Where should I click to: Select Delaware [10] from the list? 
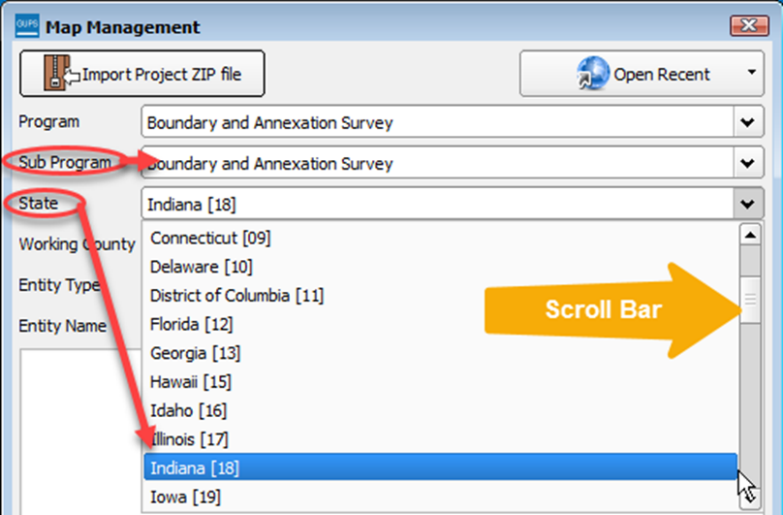201,267
